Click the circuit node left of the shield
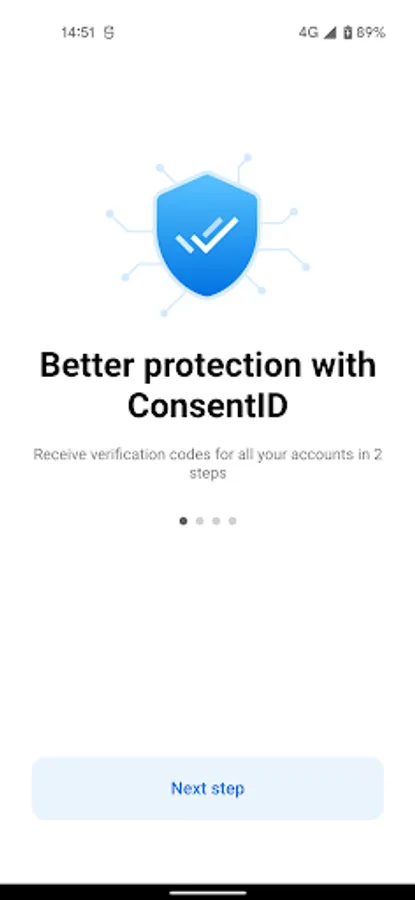 tap(110, 214)
